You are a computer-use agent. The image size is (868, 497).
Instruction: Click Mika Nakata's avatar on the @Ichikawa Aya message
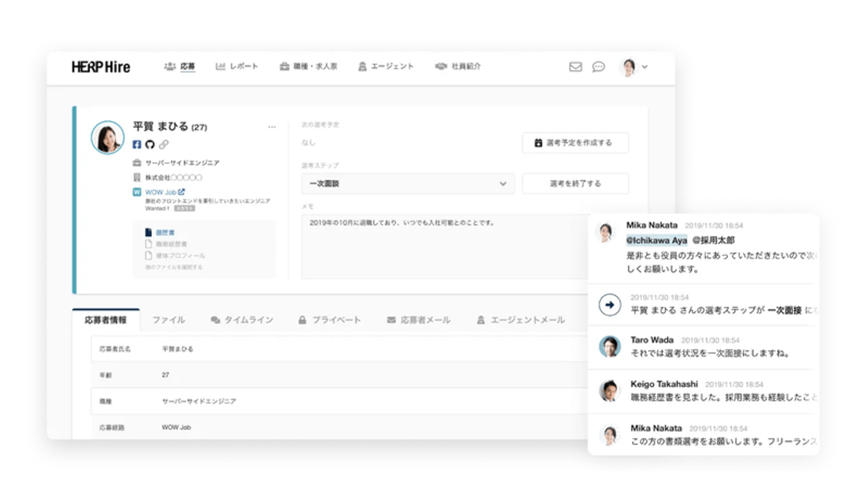coord(605,232)
